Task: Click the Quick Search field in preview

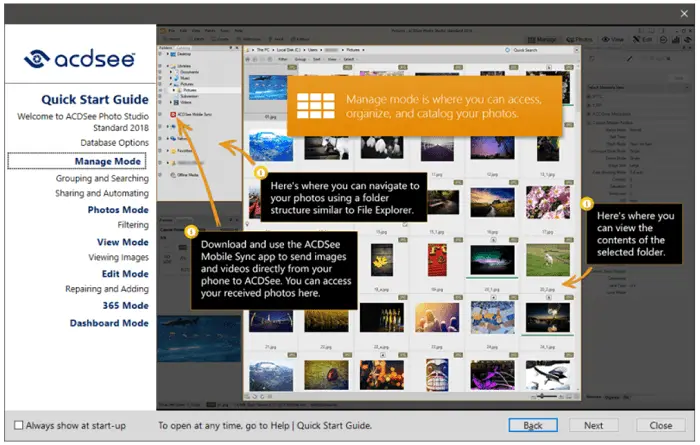Action: click(541, 50)
